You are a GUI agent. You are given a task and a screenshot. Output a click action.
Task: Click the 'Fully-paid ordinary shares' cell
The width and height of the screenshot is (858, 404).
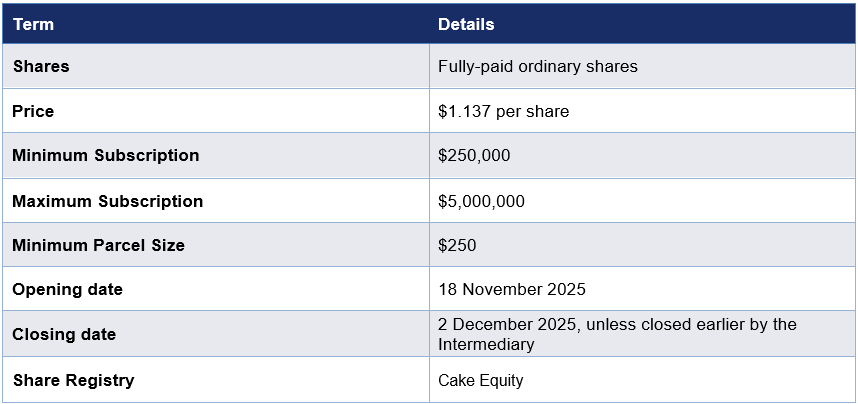pyautogui.click(x=537, y=66)
